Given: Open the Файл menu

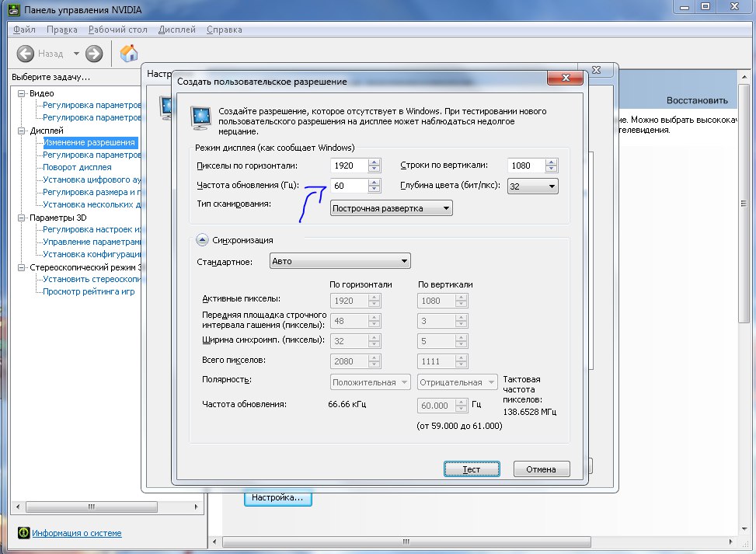Looking at the screenshot, I should coord(24,30).
